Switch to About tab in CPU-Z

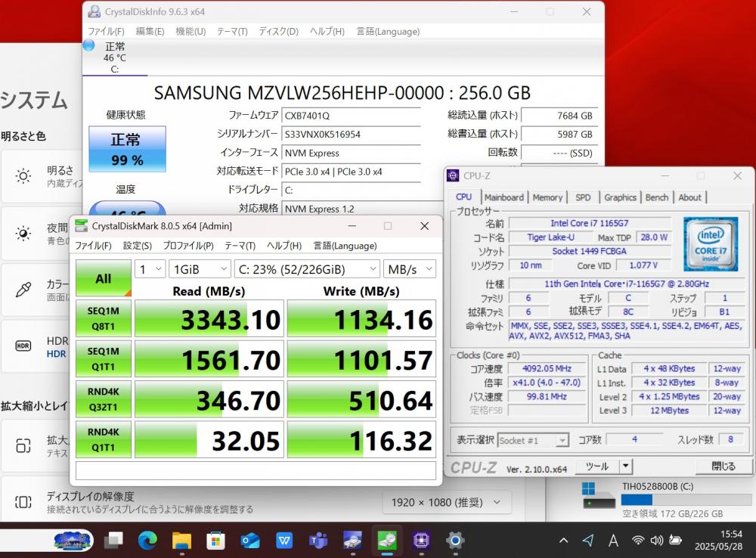pos(690,197)
